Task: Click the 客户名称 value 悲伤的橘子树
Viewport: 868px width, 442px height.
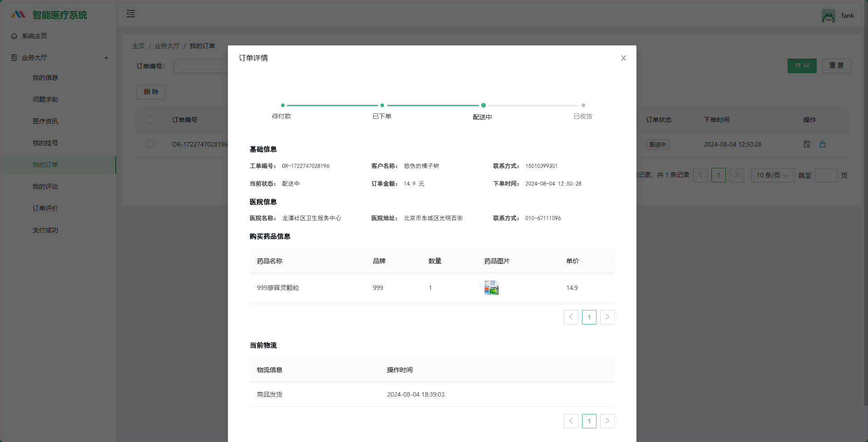Action: (421, 166)
